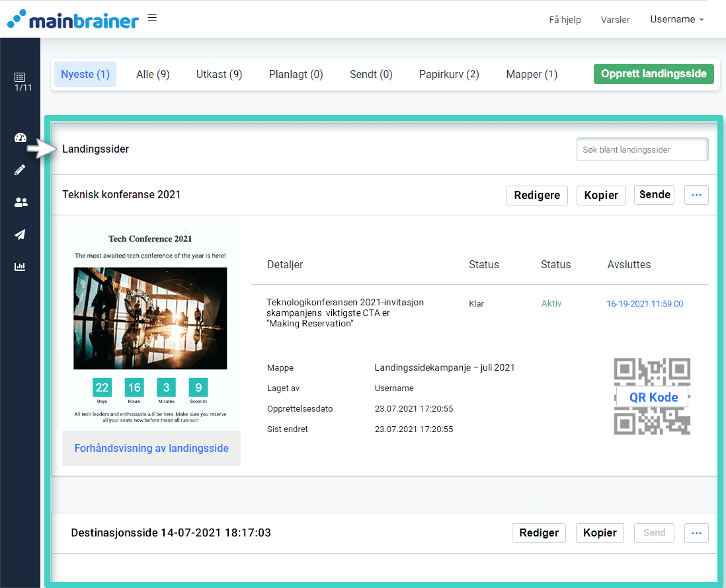Open more options for Teknisk konferanse 2021
This screenshot has height=588, width=726.
[x=696, y=195]
